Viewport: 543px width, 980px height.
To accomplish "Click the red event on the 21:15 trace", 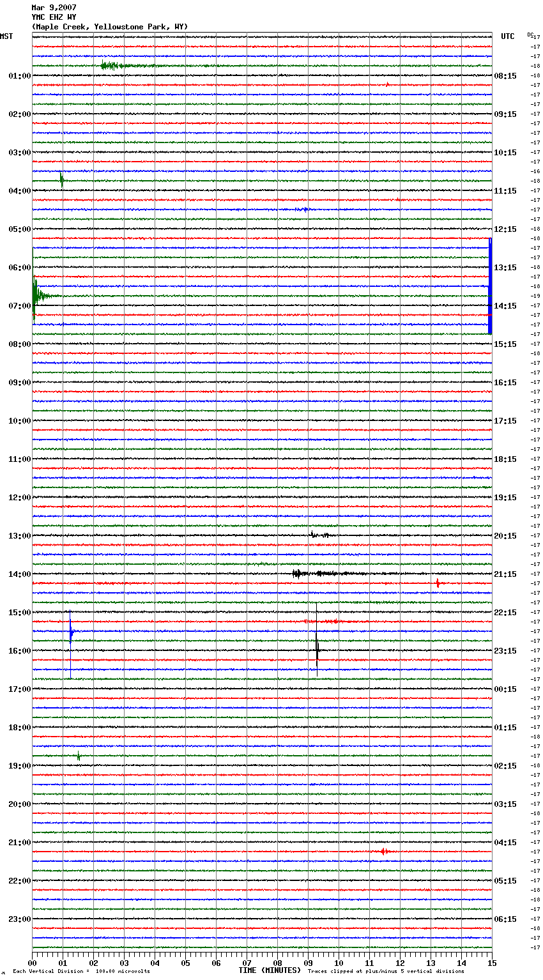I will click(x=383, y=852).
